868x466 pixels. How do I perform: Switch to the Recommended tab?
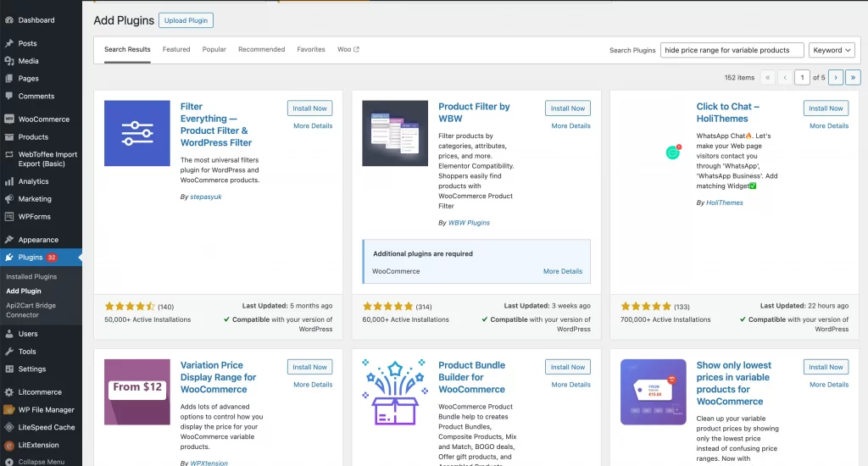[261, 49]
